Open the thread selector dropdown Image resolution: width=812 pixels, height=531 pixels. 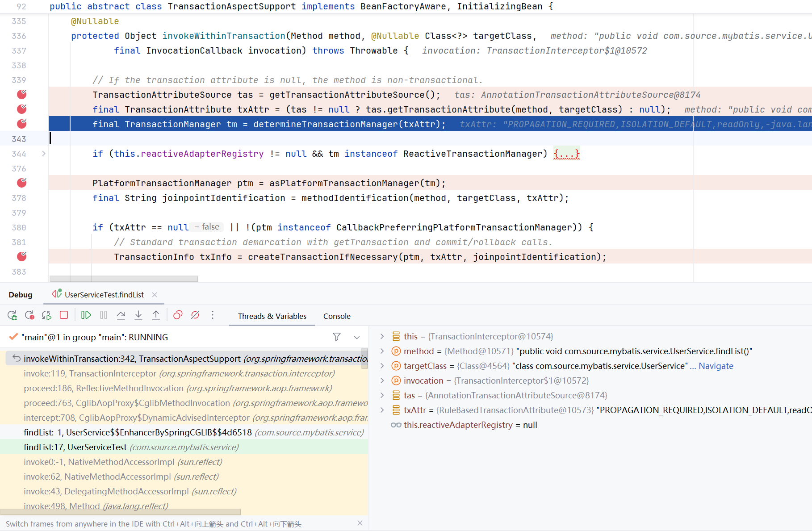coord(357,337)
